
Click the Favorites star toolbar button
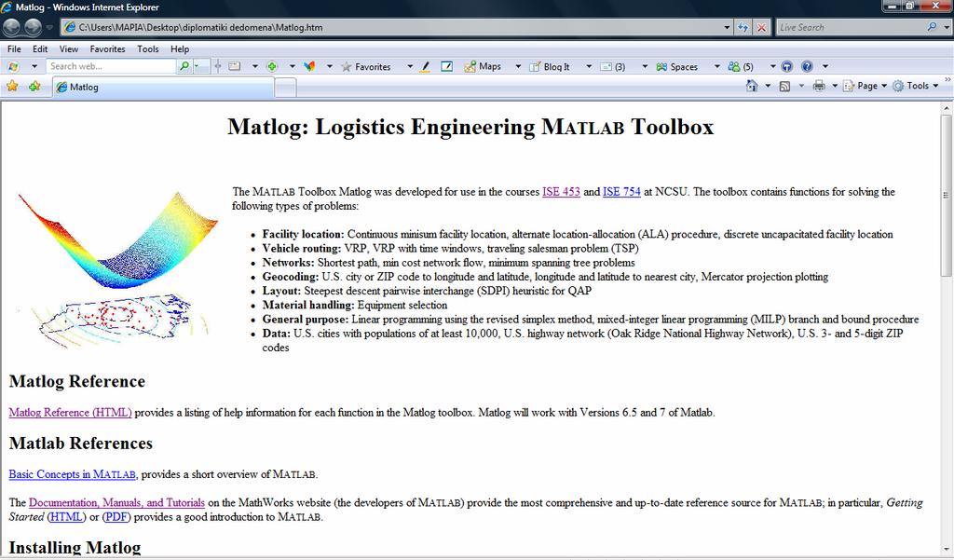(x=365, y=67)
